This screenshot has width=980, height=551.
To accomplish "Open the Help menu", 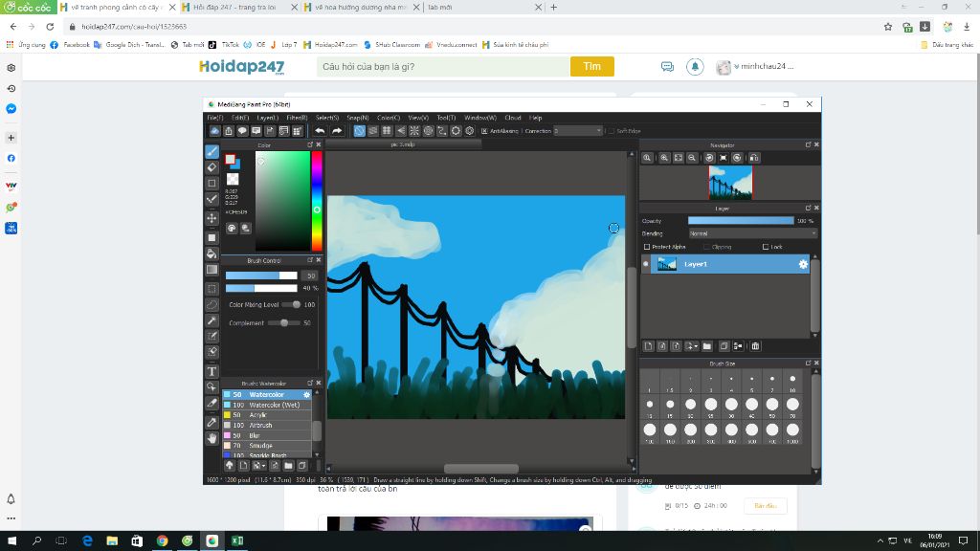I will click(535, 118).
